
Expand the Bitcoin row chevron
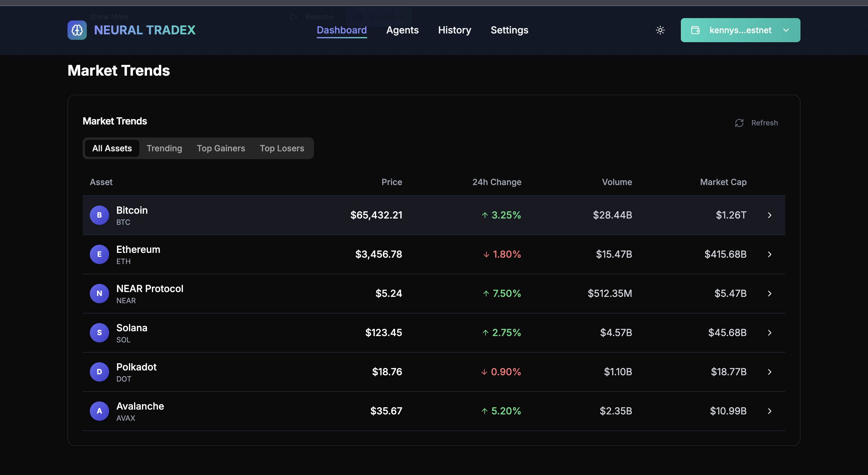pyautogui.click(x=770, y=215)
